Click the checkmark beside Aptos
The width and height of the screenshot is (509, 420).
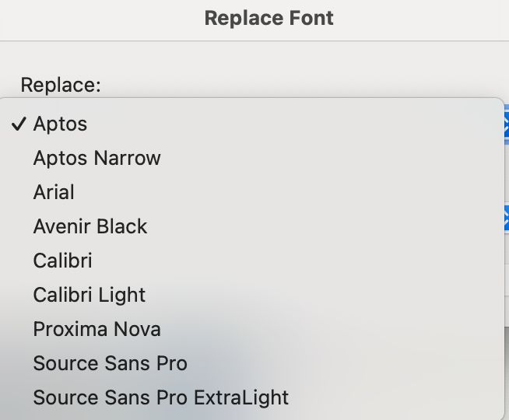point(19,124)
